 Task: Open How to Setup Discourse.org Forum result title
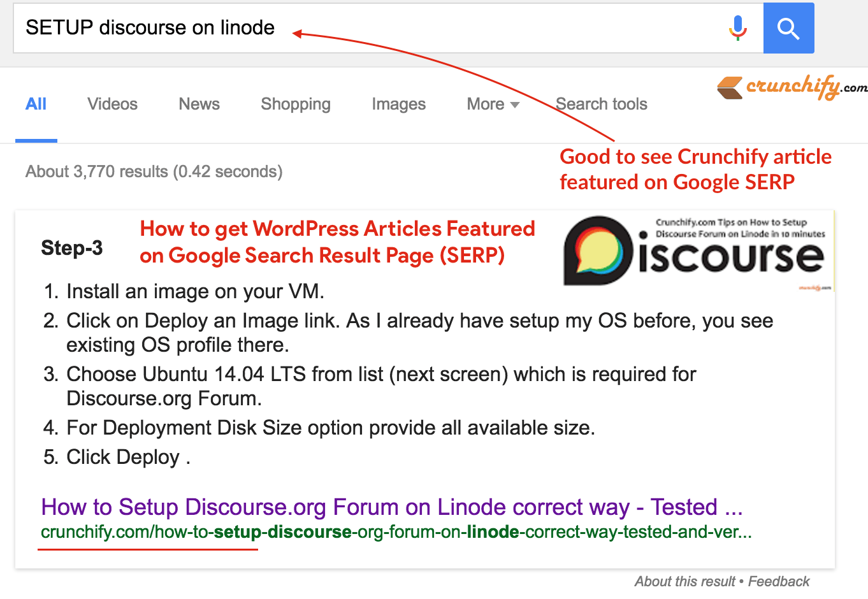(392, 507)
